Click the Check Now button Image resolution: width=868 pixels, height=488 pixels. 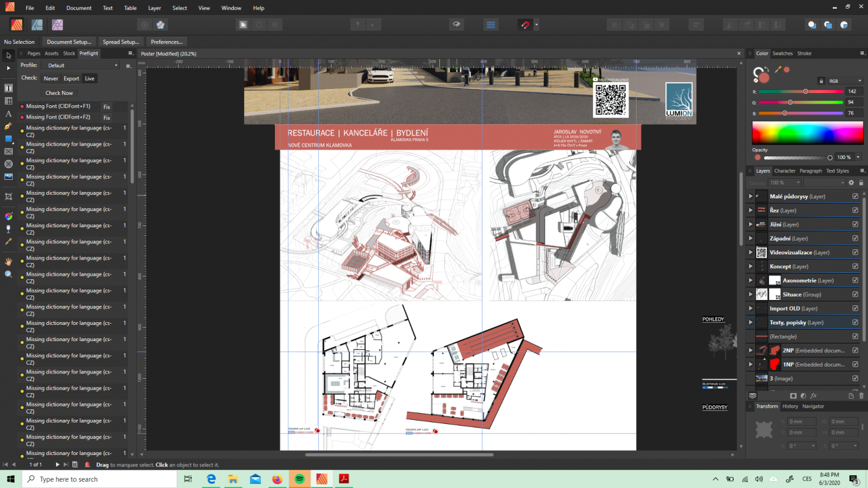(59, 93)
